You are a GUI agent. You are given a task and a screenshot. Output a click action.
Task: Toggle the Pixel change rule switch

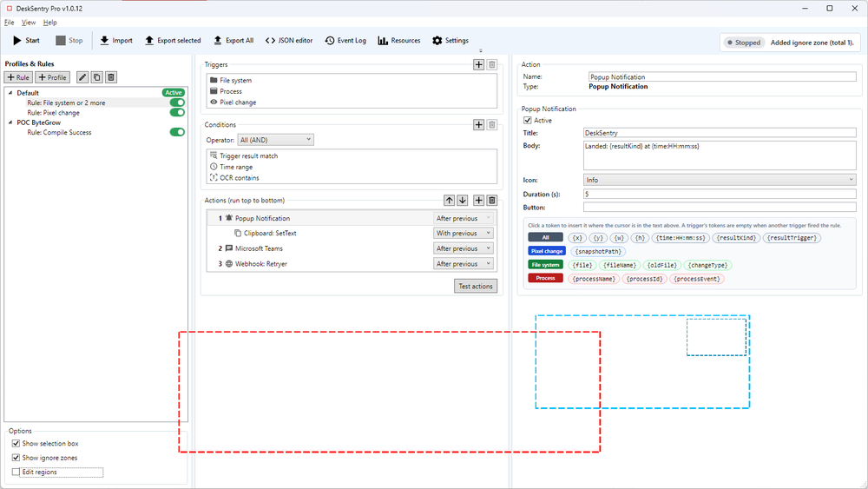pos(177,112)
